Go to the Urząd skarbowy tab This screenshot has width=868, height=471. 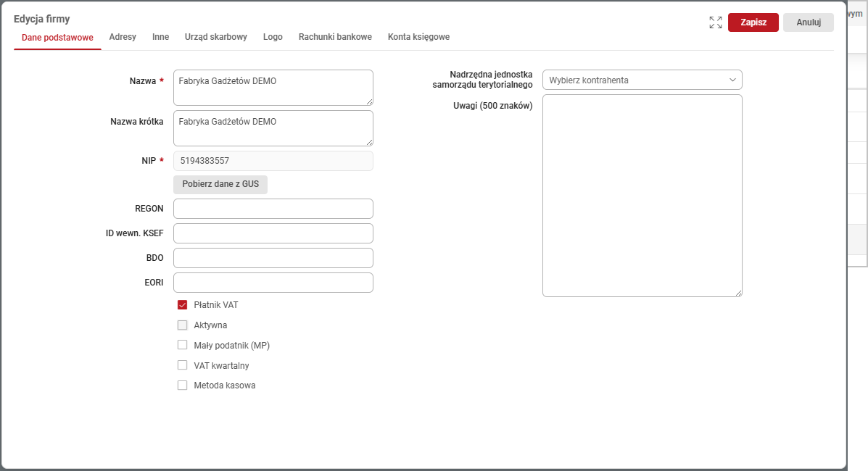(x=216, y=37)
